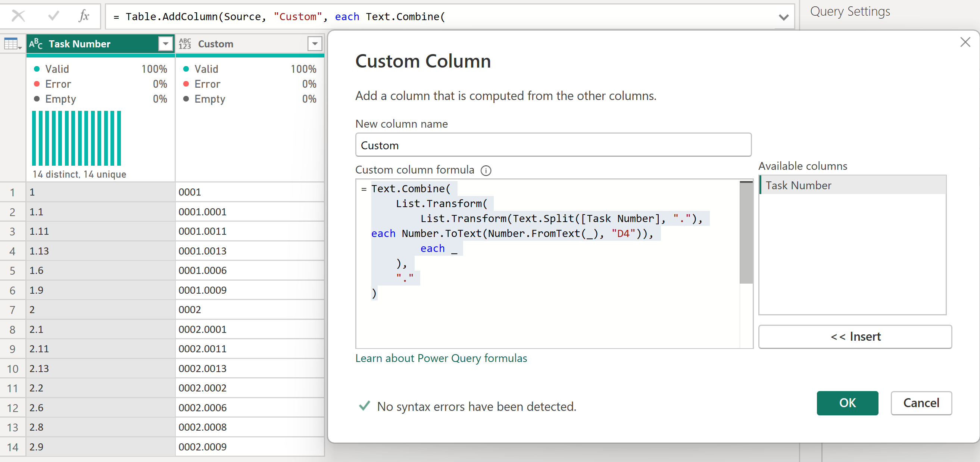Confirm formula with the checkmark icon
Viewport: 980px width, 462px height.
pyautogui.click(x=54, y=16)
